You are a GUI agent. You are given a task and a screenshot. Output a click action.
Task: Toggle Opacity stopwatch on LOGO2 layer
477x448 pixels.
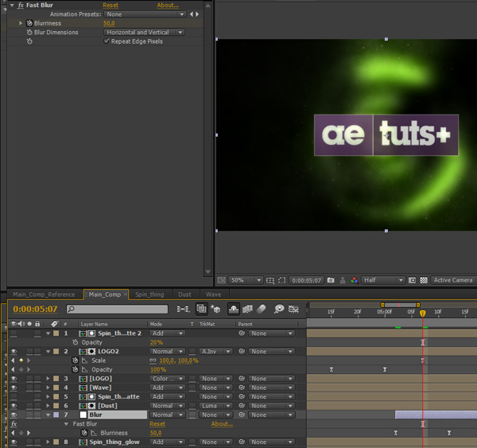[76, 370]
